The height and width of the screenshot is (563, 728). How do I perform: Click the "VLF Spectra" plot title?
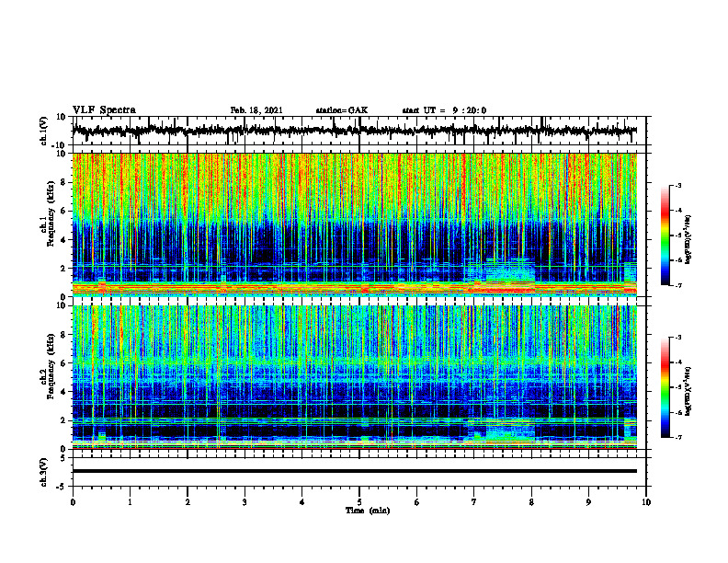[104, 110]
